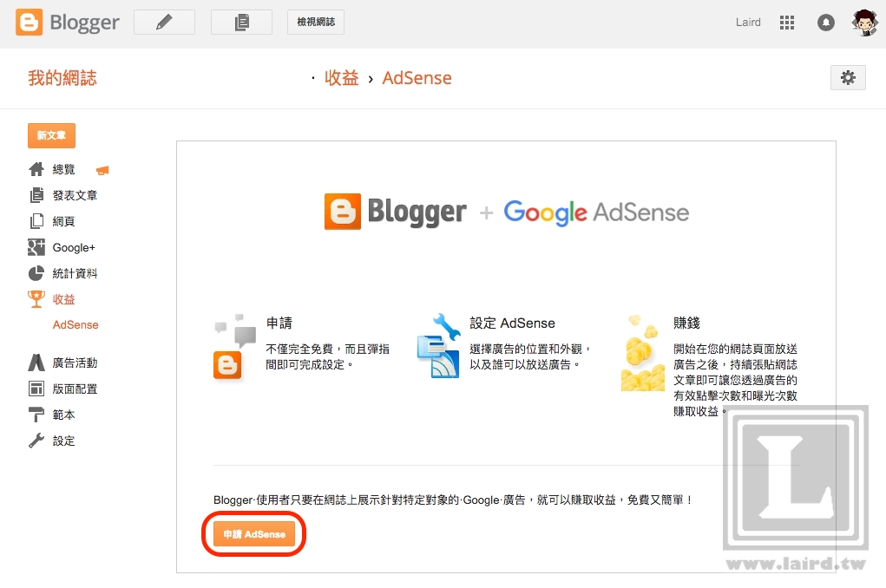Click the 申請 step illustration icon

(x=234, y=346)
